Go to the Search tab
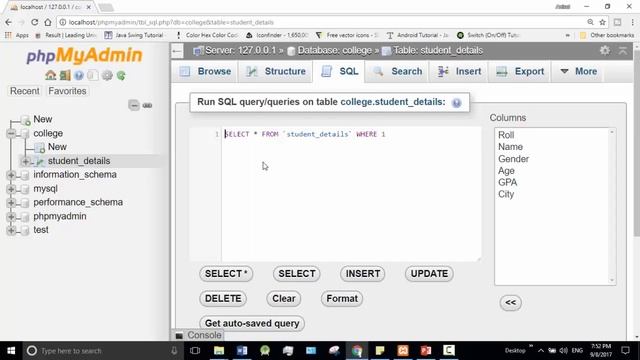Screen dimensions: 640x360 point(398,71)
